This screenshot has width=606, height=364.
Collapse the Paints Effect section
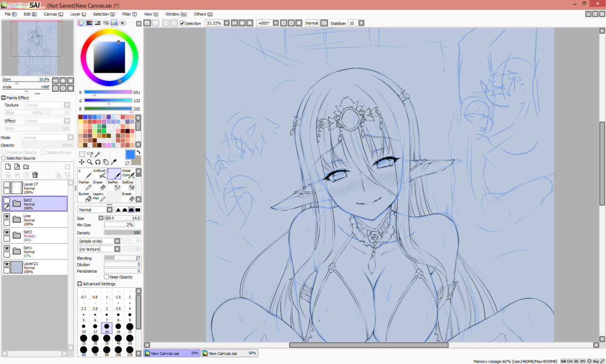[3, 98]
